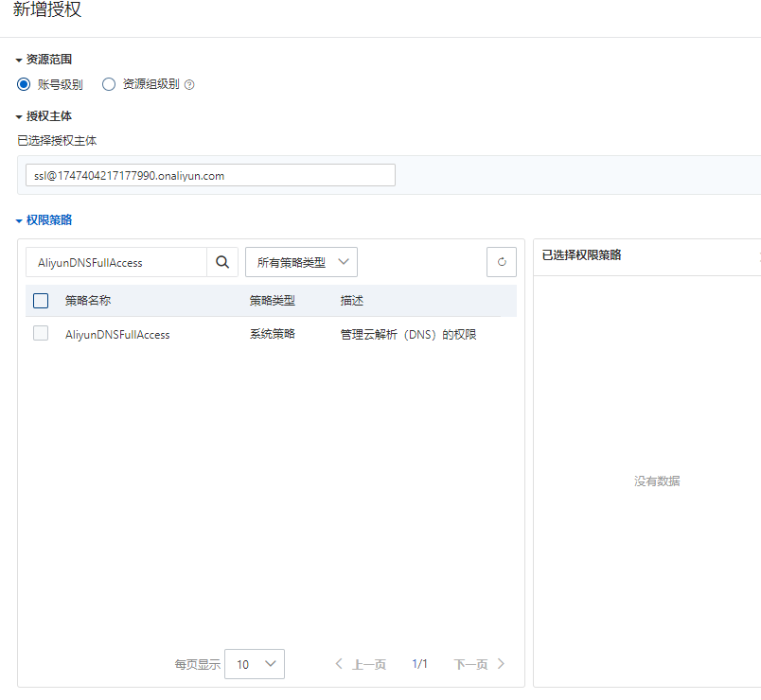Click the selected principal ssl@ field

(x=210, y=175)
